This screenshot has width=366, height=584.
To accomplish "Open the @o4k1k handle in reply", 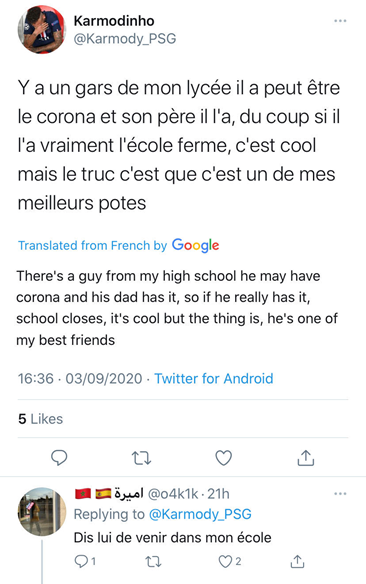I will (173, 494).
